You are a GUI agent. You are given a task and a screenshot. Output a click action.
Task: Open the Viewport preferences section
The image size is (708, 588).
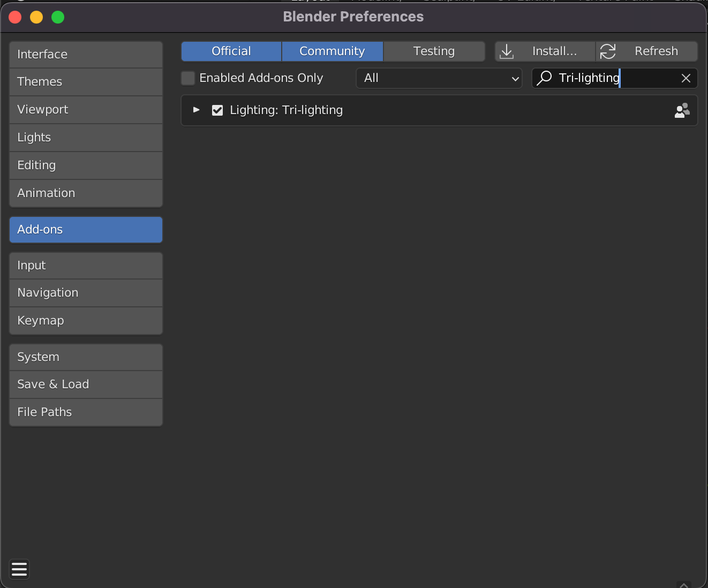[x=86, y=110]
